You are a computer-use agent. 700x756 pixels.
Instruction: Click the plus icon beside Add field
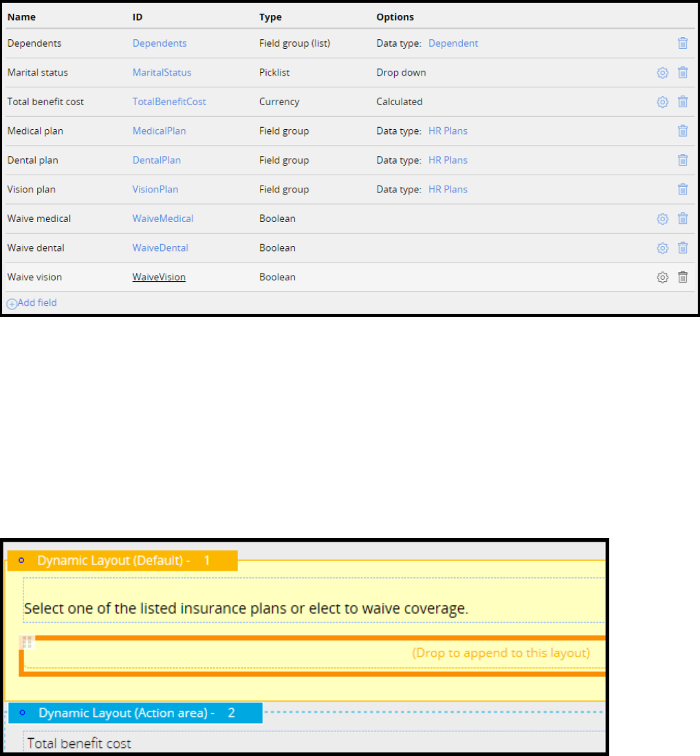point(12,304)
